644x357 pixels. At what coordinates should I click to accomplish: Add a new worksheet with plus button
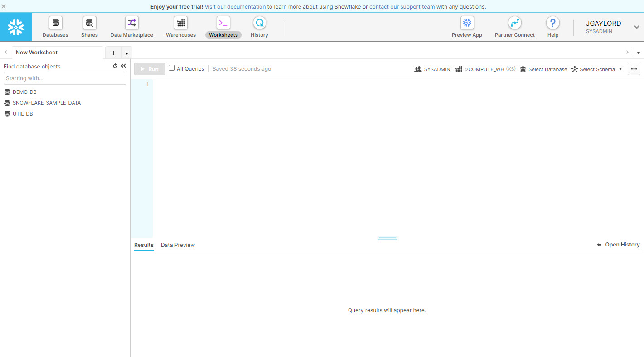[114, 53]
